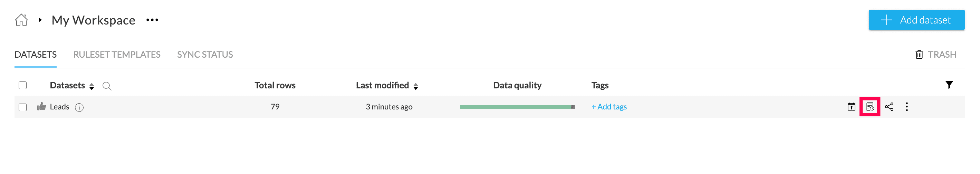Open the schedule export icon for Leads

[851, 107]
